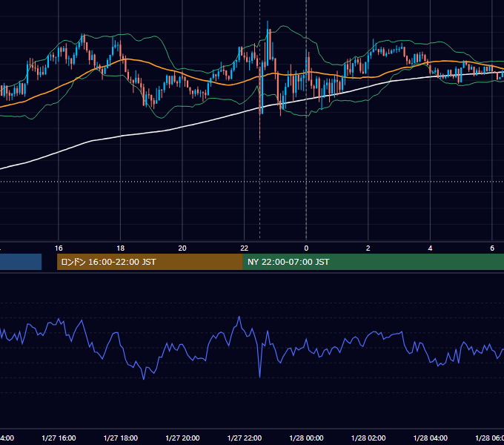Click the 18 hour label on chart axis
Viewport: 504px width, 445px height.
click(x=121, y=248)
